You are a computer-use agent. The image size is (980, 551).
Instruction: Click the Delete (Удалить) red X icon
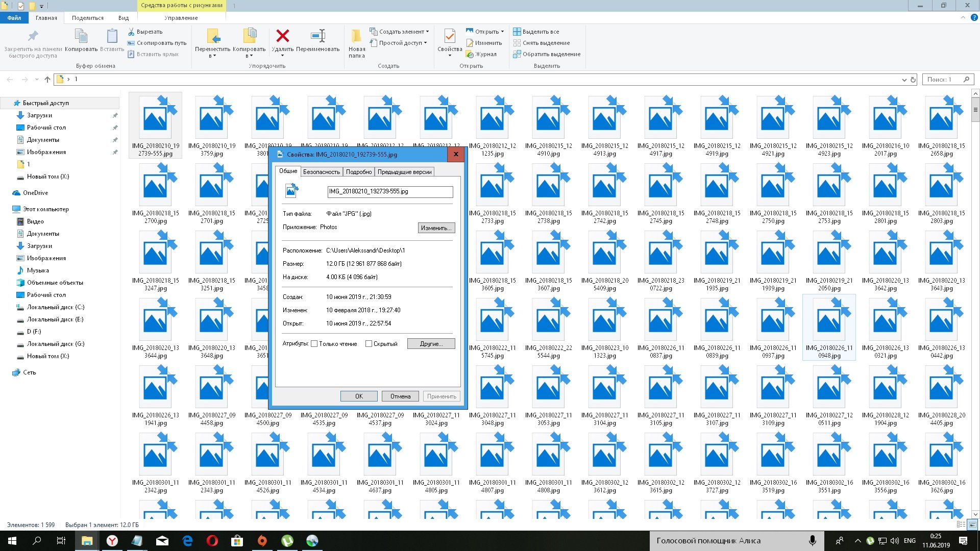click(282, 36)
